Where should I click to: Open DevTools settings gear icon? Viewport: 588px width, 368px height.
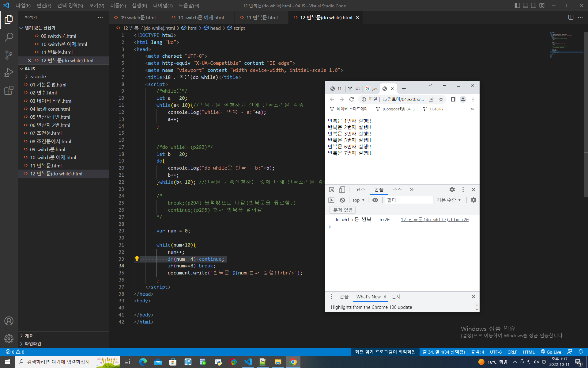[x=452, y=190]
